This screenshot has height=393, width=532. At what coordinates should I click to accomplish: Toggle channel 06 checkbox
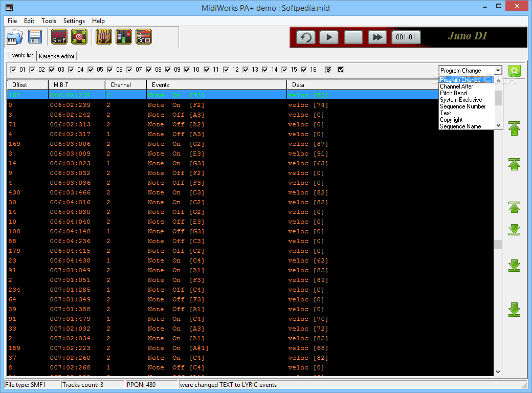110,70
